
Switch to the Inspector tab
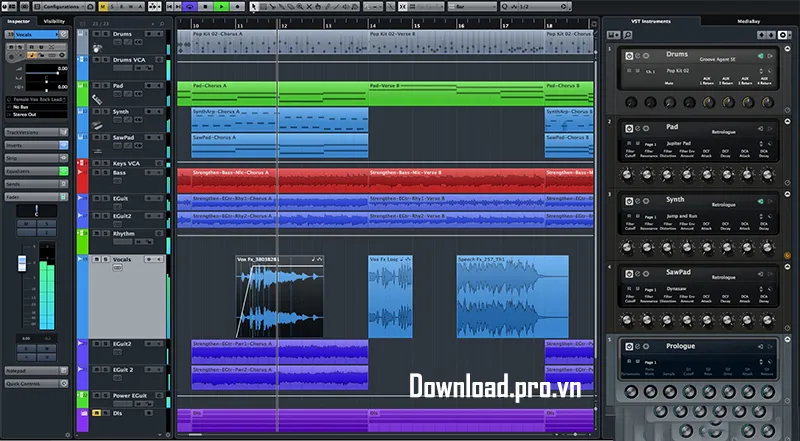(x=19, y=21)
